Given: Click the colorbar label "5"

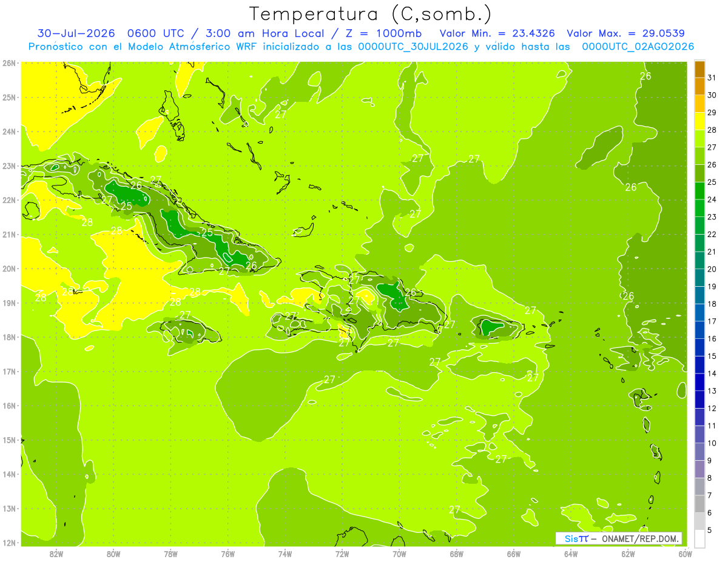Looking at the screenshot, I should tap(709, 530).
